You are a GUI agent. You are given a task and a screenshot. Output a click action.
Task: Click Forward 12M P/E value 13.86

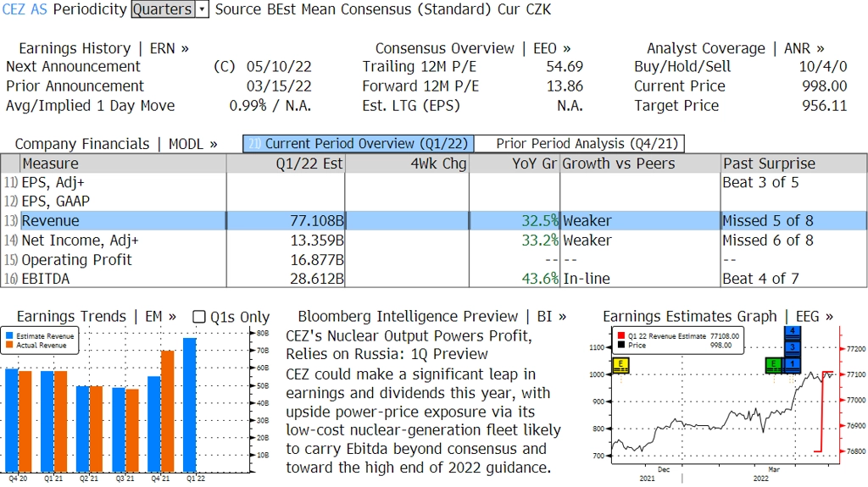(565, 86)
